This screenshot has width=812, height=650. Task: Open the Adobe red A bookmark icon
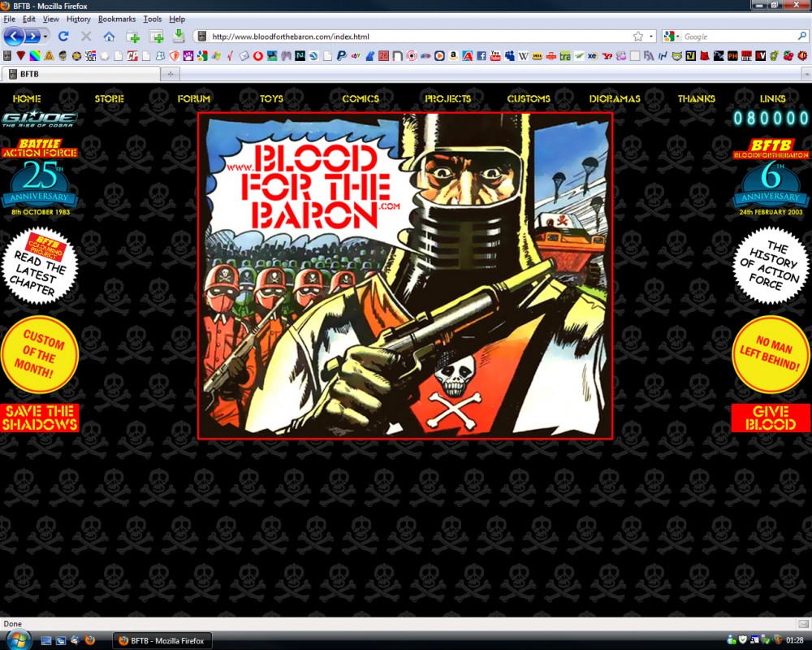(x=468, y=56)
